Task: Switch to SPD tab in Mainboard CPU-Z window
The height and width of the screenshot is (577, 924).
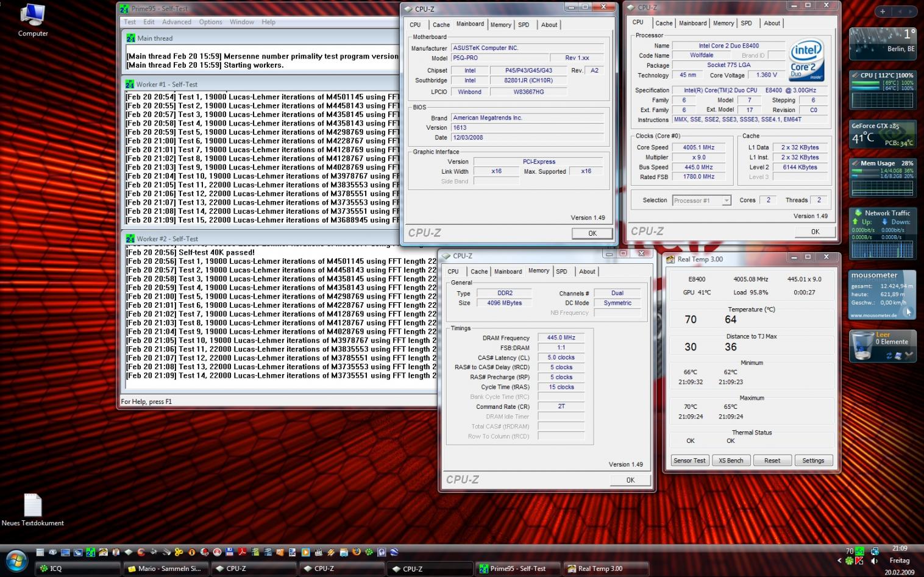Action: (524, 25)
